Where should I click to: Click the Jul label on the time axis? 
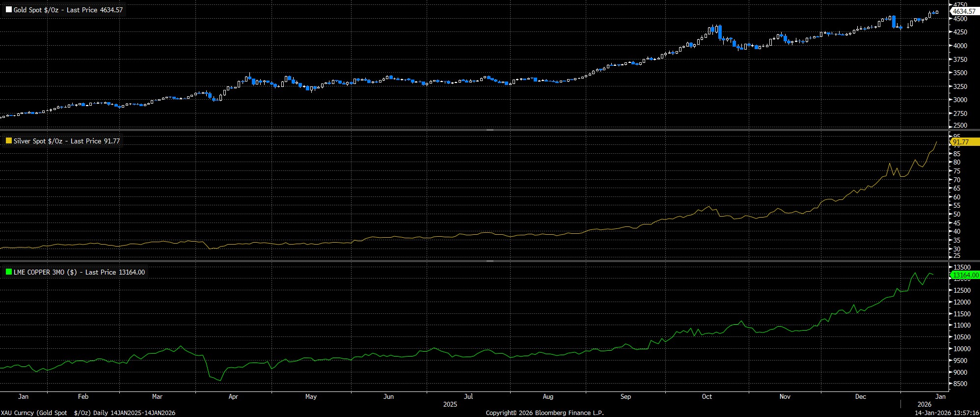point(468,396)
